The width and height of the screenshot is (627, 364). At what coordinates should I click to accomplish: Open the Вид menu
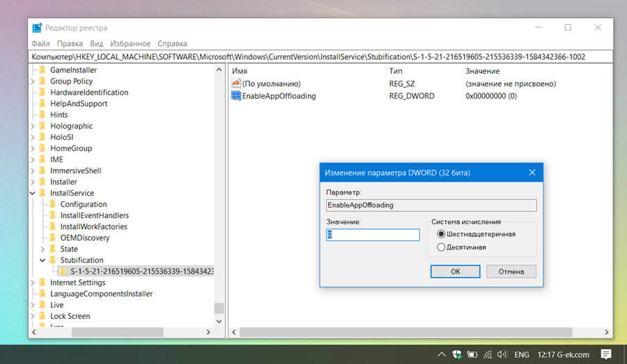(x=96, y=44)
